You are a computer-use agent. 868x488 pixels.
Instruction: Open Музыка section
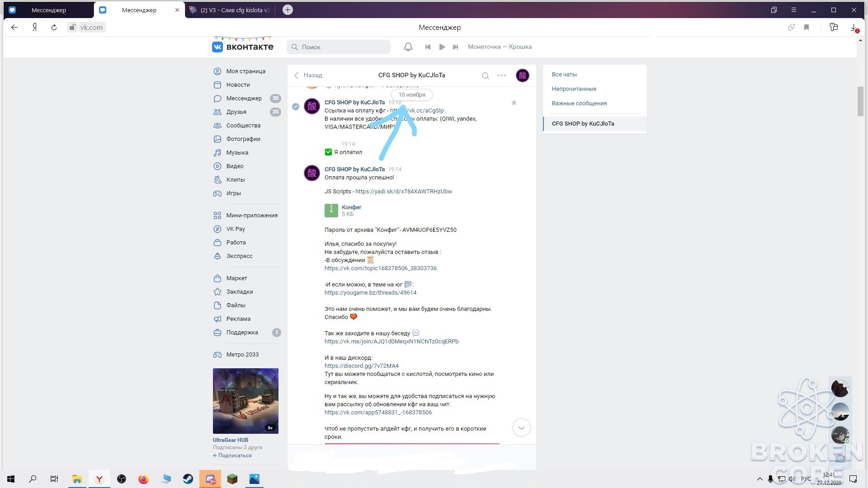click(x=237, y=153)
